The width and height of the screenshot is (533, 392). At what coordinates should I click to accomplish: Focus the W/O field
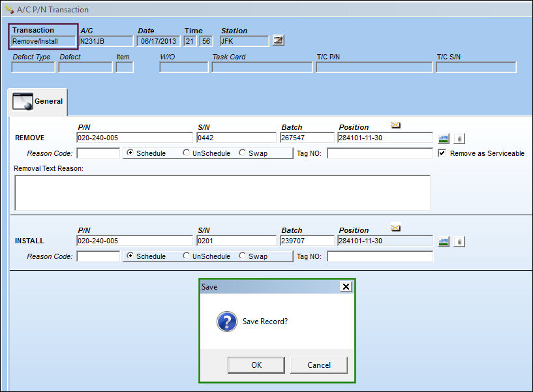point(183,67)
